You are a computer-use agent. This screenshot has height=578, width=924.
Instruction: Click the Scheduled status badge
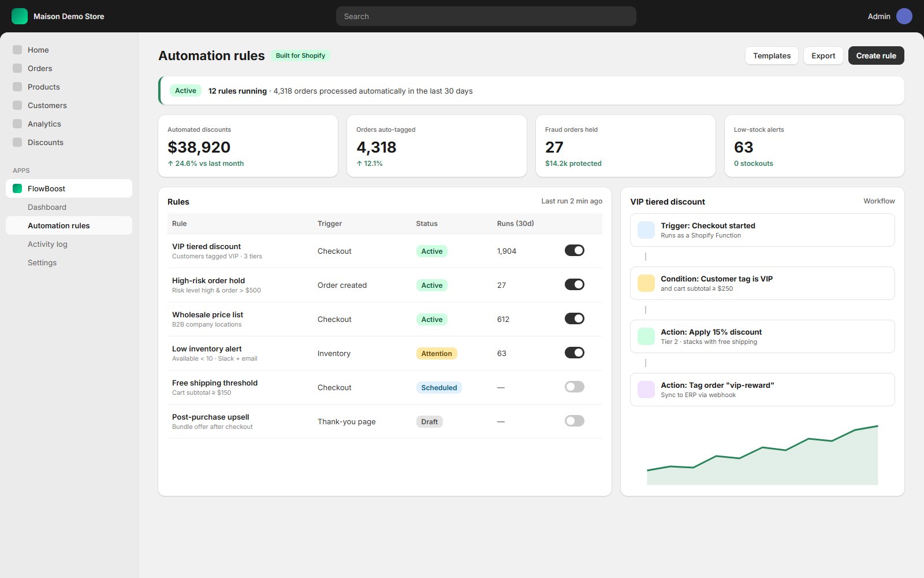[439, 387]
